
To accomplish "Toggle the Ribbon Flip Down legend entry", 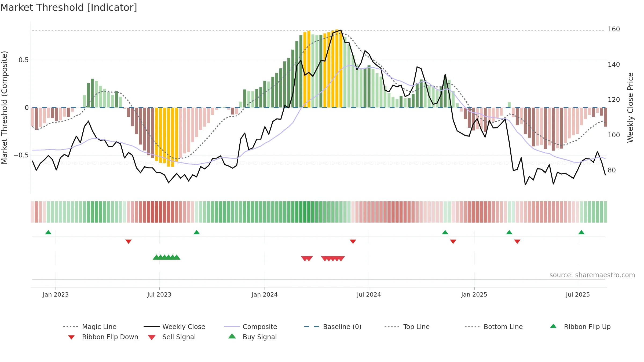I will pyautogui.click(x=103, y=337).
